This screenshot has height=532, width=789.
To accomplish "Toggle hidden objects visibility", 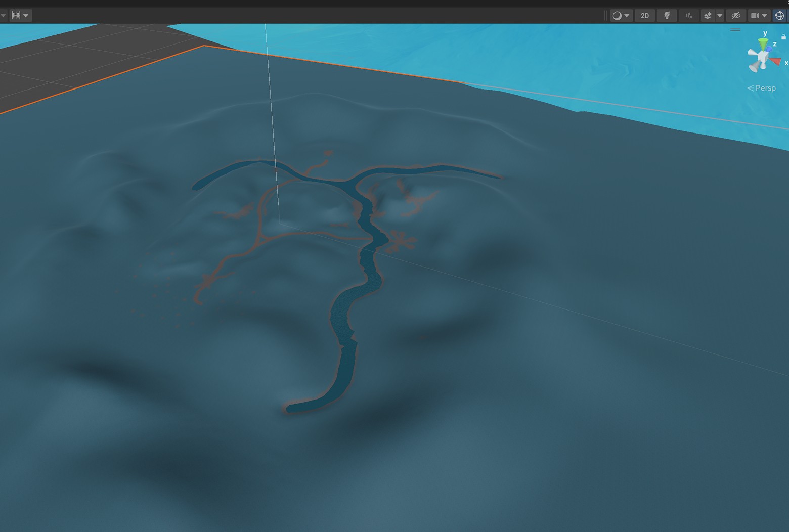I will click(736, 15).
